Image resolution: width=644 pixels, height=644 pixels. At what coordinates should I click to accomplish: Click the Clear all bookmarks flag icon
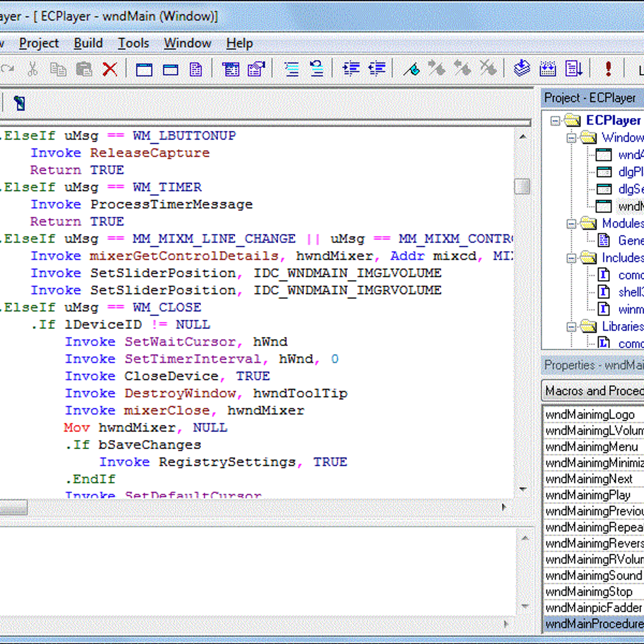click(488, 68)
